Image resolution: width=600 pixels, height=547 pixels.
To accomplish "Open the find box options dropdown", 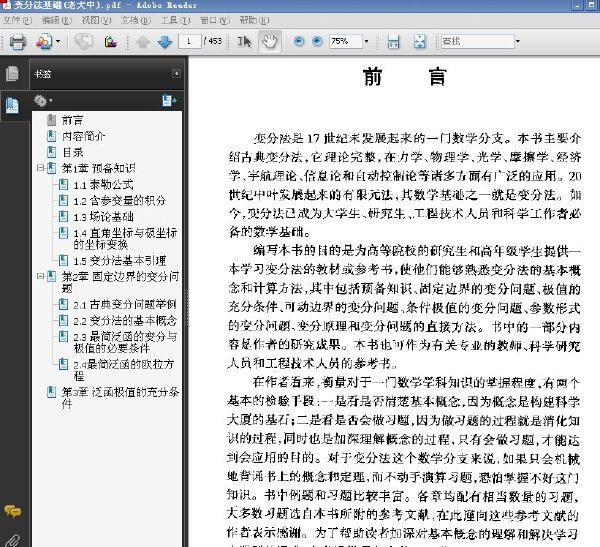I will 518,41.
